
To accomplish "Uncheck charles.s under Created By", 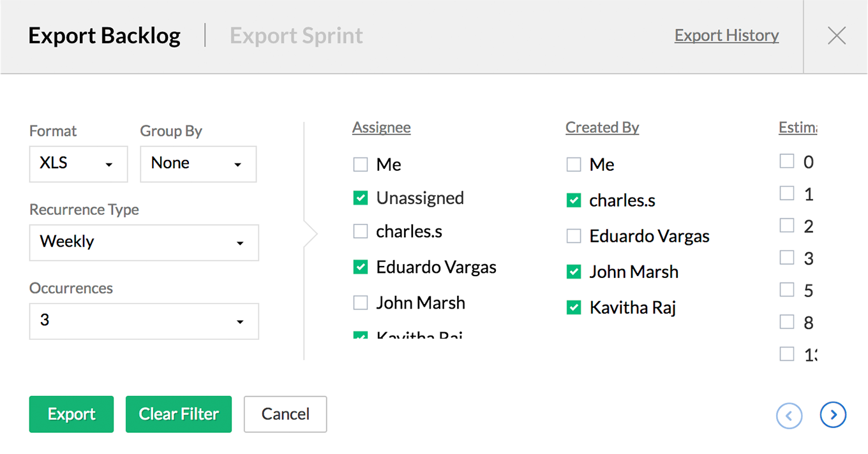I will 574,201.
